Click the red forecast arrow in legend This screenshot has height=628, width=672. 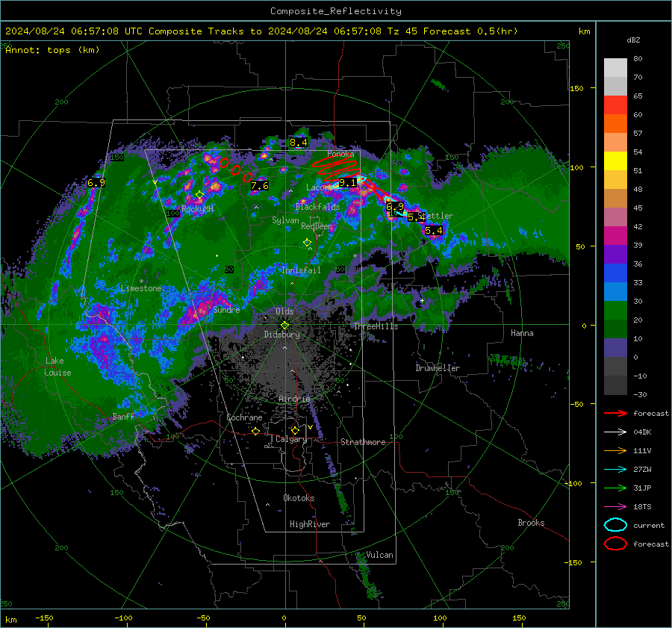[x=615, y=413]
